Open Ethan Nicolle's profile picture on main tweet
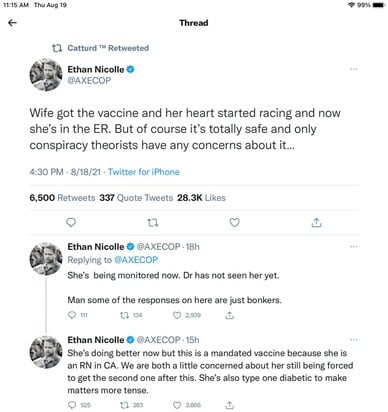Viewport: 388px width, 412px height. [x=46, y=75]
